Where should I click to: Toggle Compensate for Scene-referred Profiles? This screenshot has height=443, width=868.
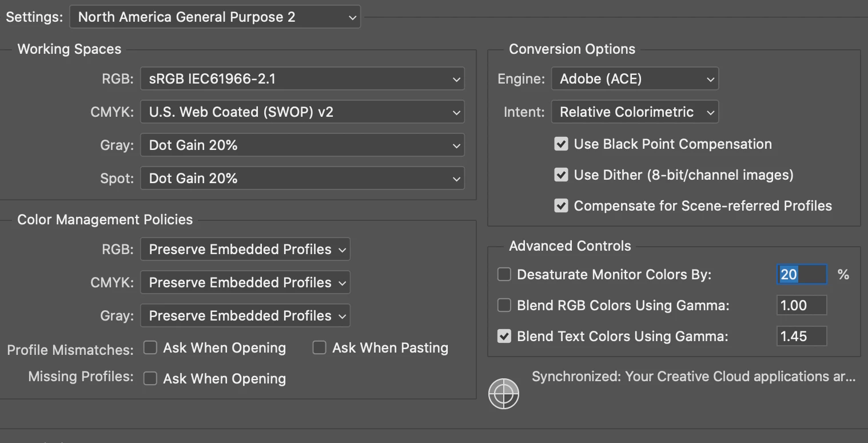(561, 206)
